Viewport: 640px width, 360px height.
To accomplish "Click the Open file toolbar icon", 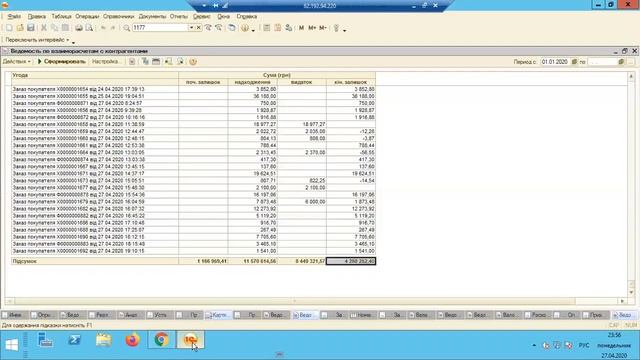I will [x=20, y=28].
